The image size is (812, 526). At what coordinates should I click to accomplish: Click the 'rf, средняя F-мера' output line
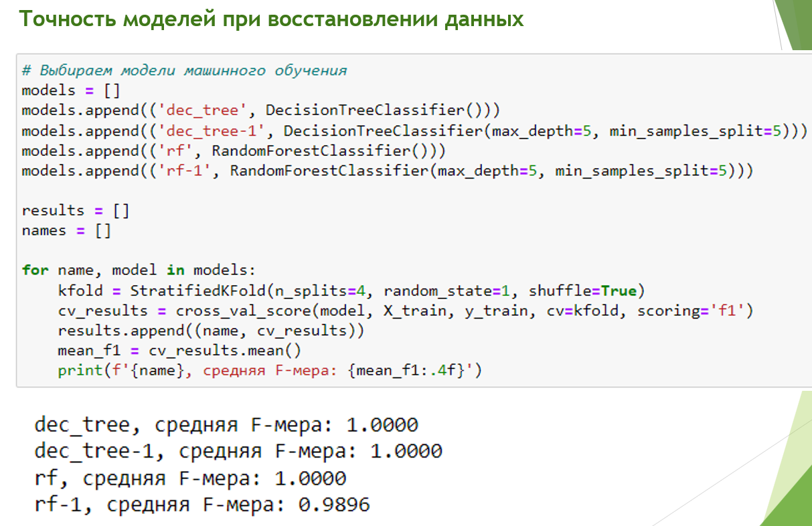pos(190,478)
